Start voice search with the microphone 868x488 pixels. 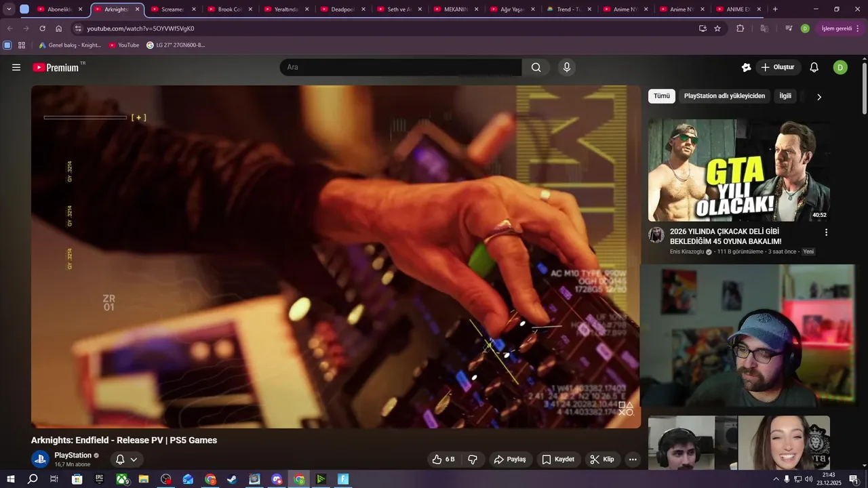[x=567, y=67]
